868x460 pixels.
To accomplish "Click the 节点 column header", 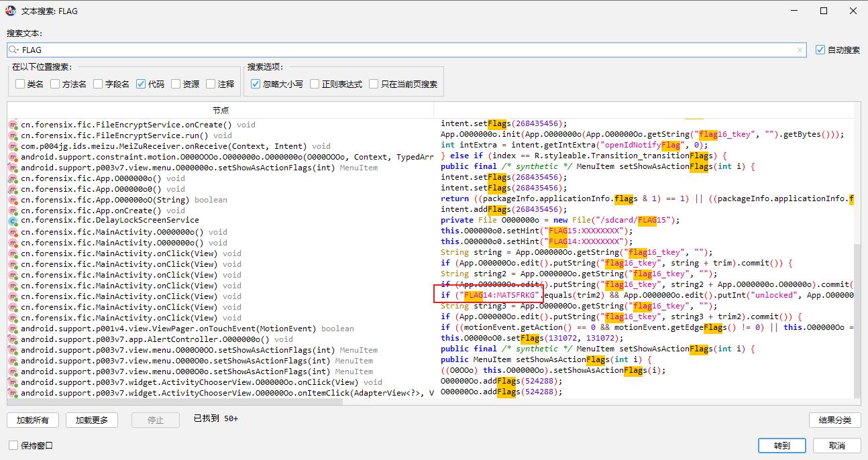I will coord(220,110).
